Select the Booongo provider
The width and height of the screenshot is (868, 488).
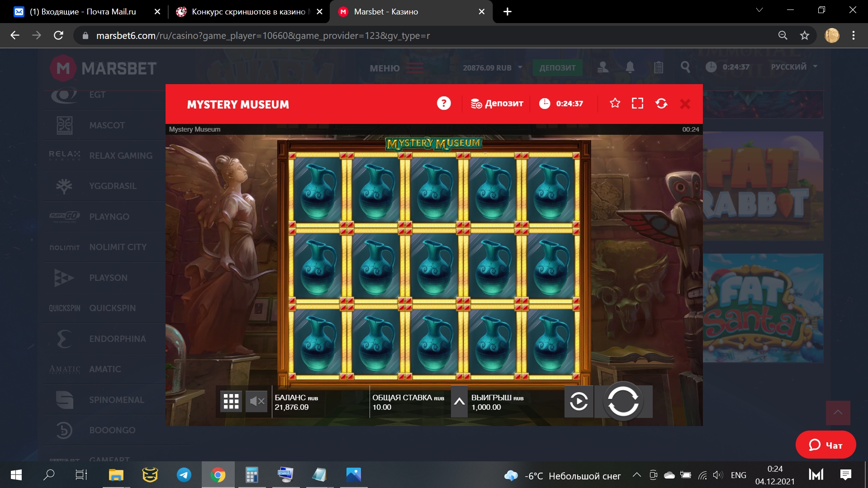[104, 430]
